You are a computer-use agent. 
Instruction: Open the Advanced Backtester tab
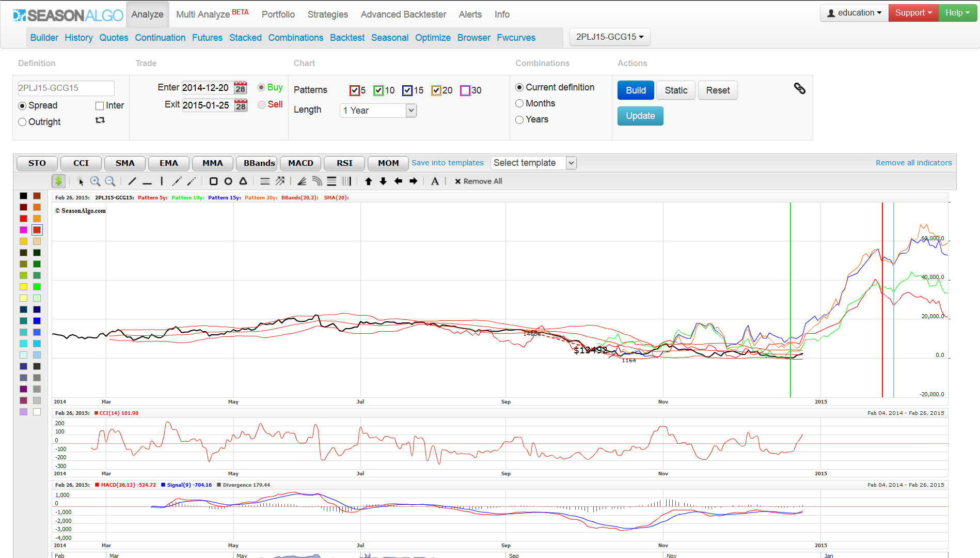point(403,14)
